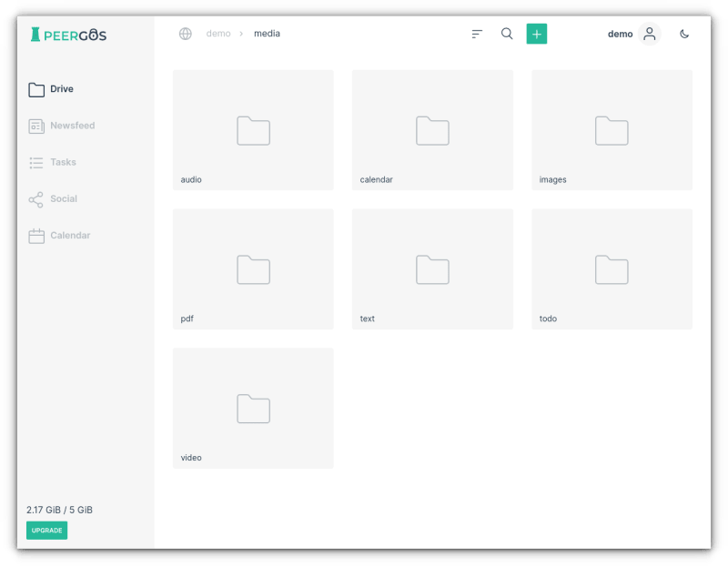The height and width of the screenshot is (567, 728).
Task: Click the search magnifier icon
Action: 507,34
